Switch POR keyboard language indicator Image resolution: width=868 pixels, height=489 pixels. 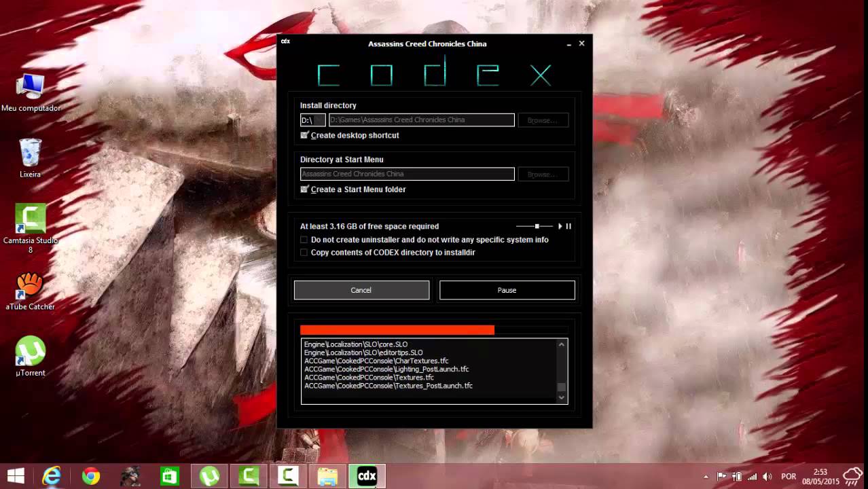(x=789, y=477)
